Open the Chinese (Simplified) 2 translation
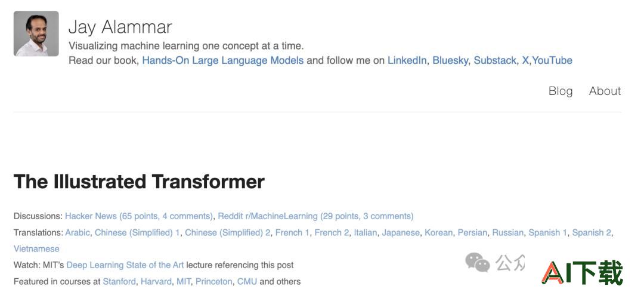 point(228,233)
